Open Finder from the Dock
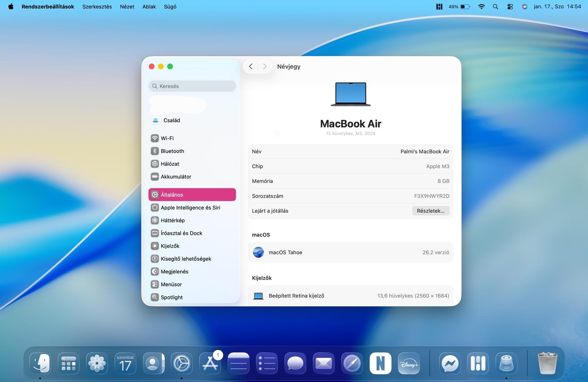 pyautogui.click(x=40, y=363)
